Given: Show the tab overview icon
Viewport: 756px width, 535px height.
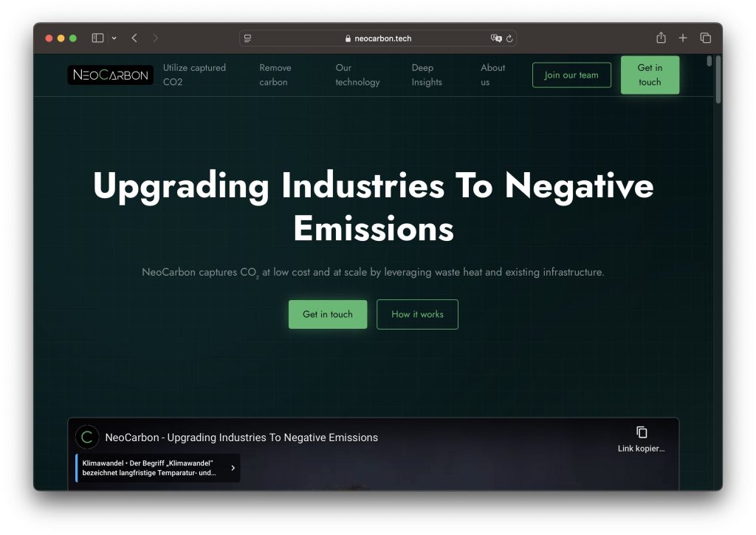Looking at the screenshot, I should [x=705, y=38].
